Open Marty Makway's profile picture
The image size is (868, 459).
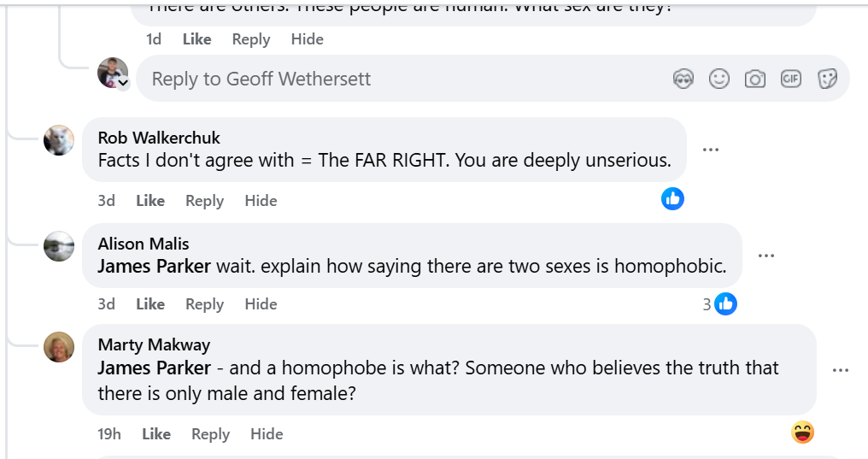pos(59,346)
